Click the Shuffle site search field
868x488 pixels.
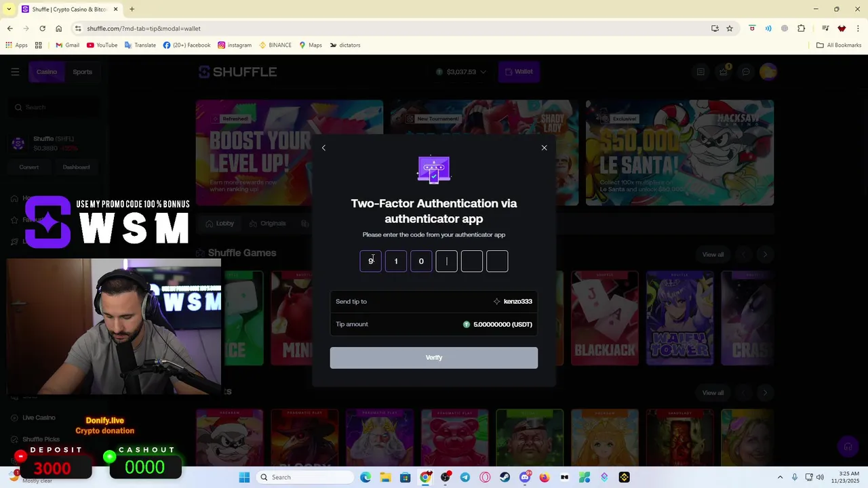54,107
